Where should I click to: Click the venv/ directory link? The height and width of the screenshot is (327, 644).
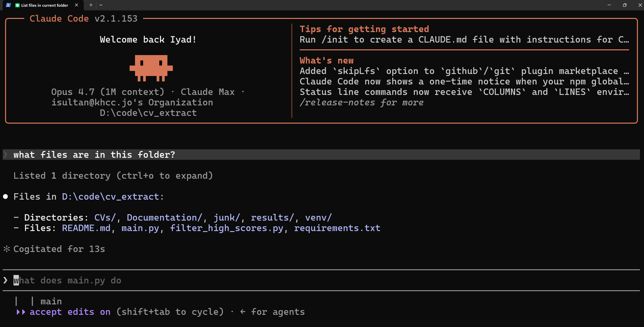coord(318,218)
